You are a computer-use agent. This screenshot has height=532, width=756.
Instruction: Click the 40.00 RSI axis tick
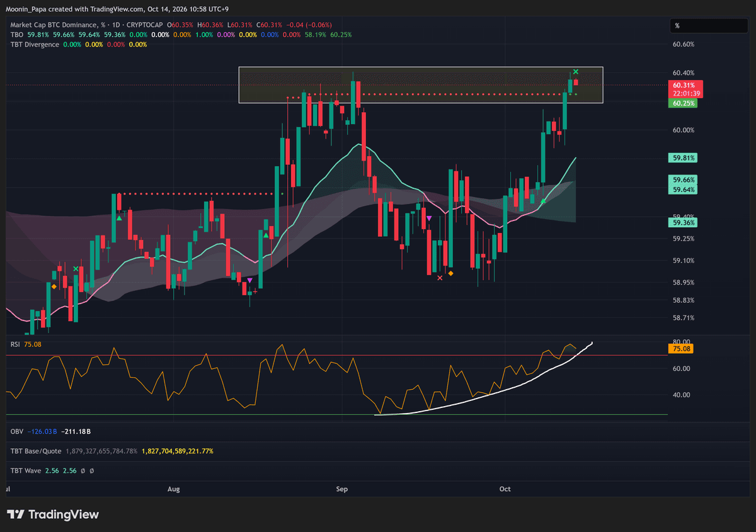(680, 395)
